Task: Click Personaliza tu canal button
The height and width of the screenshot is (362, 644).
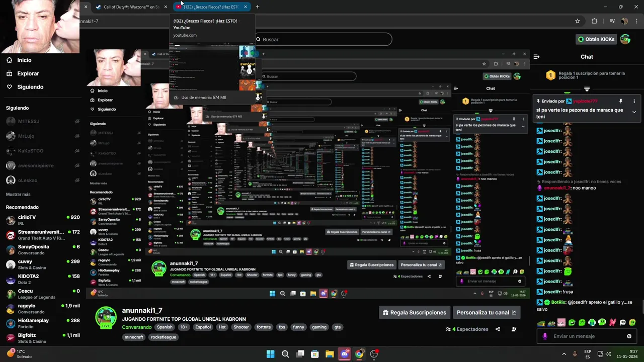Action: [x=486, y=312]
